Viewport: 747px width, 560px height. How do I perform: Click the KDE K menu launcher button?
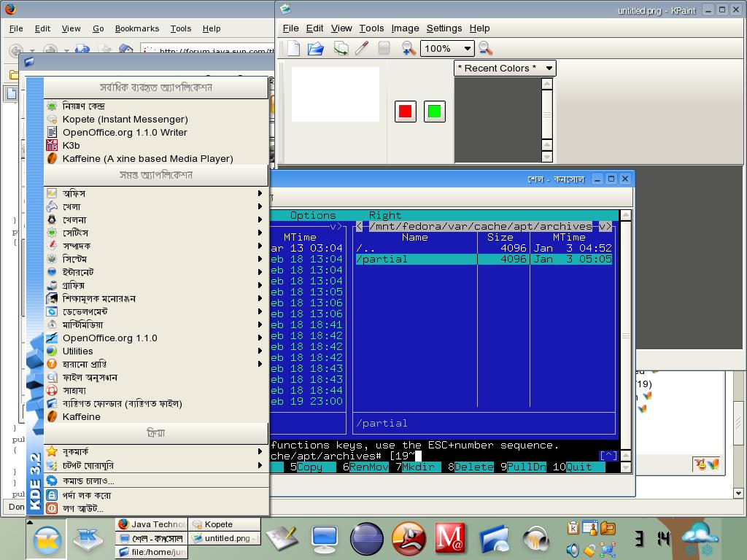[47, 540]
